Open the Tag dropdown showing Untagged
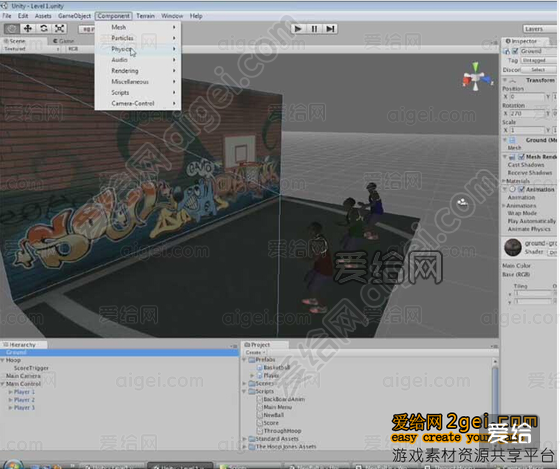The image size is (560, 469). [539, 60]
